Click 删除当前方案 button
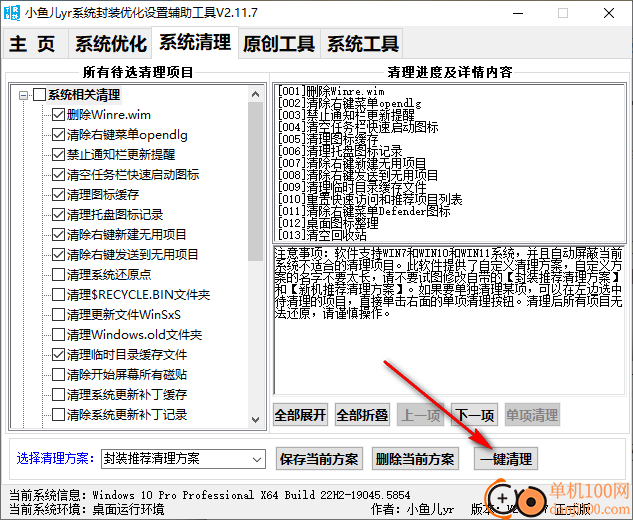This screenshot has height=520, width=633. (415, 459)
